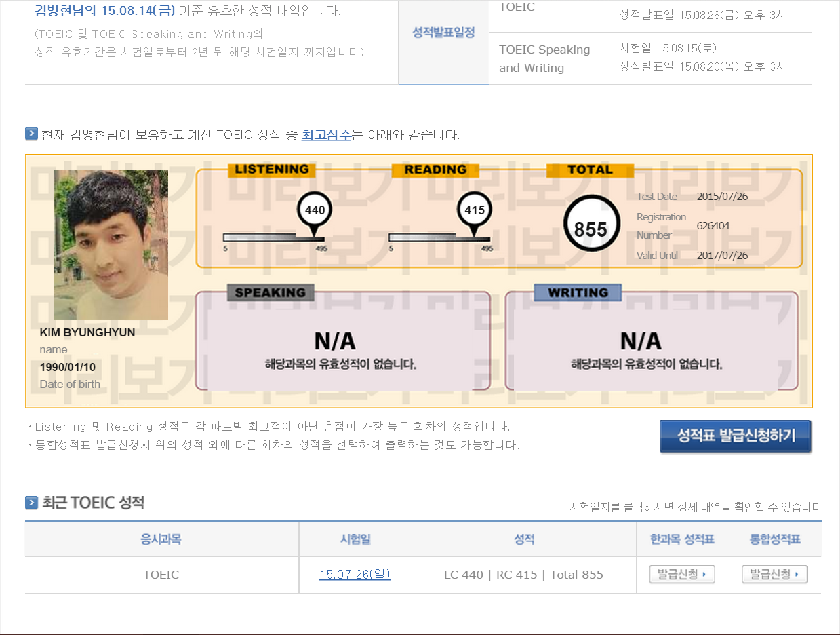Viewport: 840px width, 635px height.
Task: Click the text 성적발표일 15.08.20(목) 오후 3시
Action: (702, 66)
